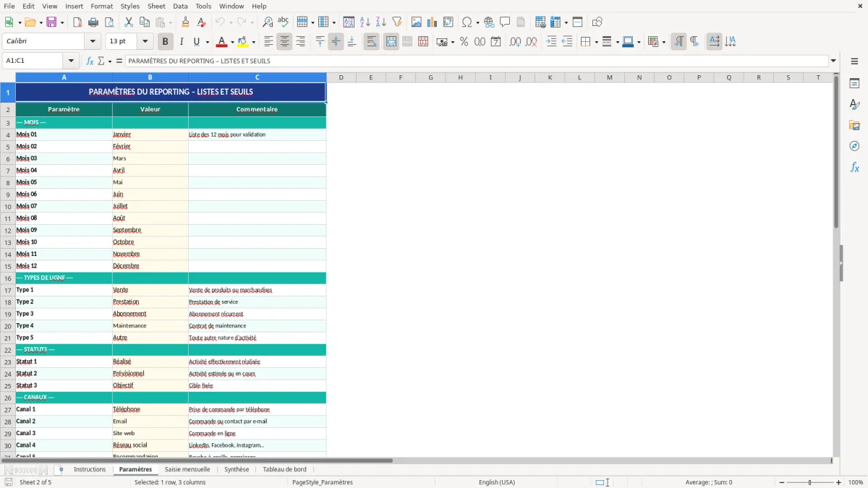Toggle Wrap Text
Viewport: 868px width, 488px height.
point(371,42)
